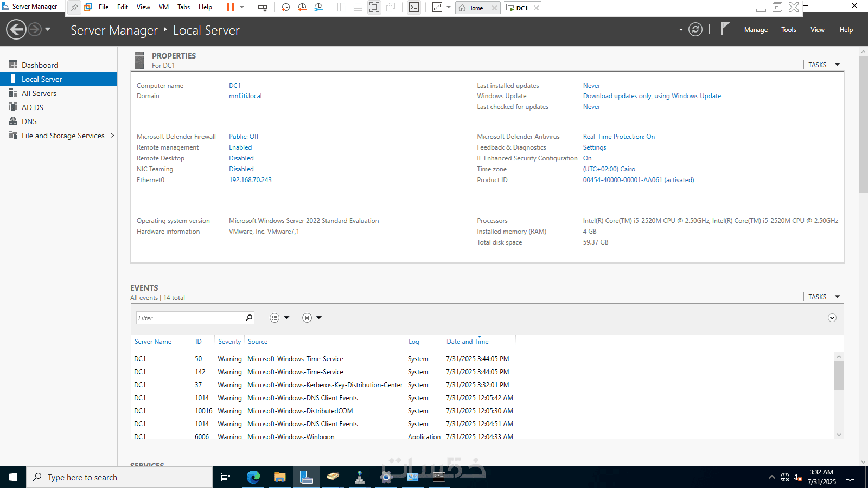Open the stretch guest options dropdown
The image size is (868, 488).
pos(449,7)
